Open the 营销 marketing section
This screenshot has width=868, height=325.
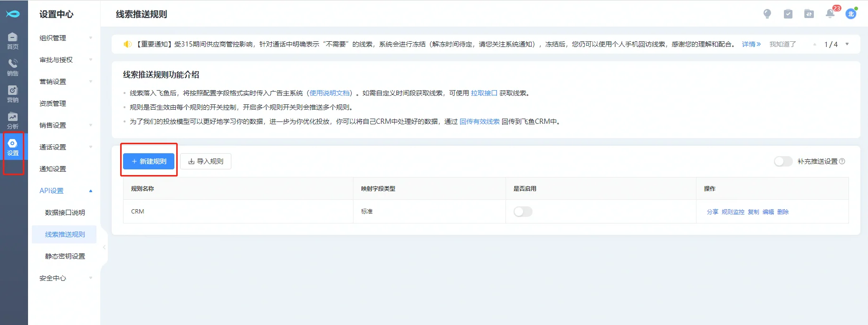13,94
